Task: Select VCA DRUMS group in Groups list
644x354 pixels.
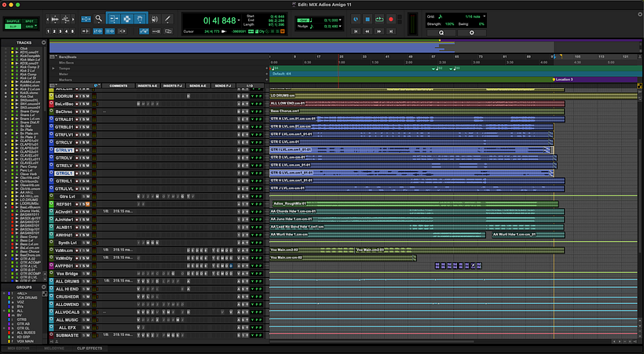Action: pos(27,297)
